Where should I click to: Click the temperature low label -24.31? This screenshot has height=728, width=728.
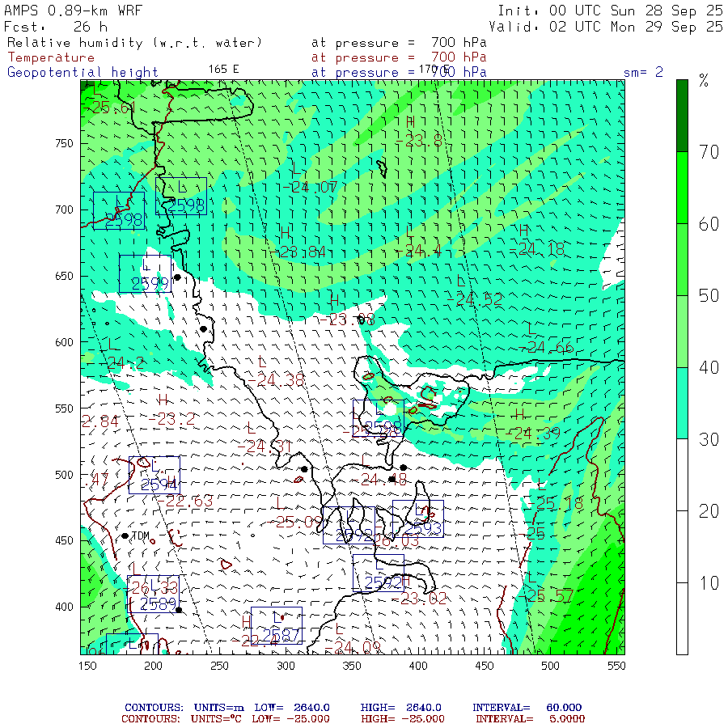[x=265, y=447]
